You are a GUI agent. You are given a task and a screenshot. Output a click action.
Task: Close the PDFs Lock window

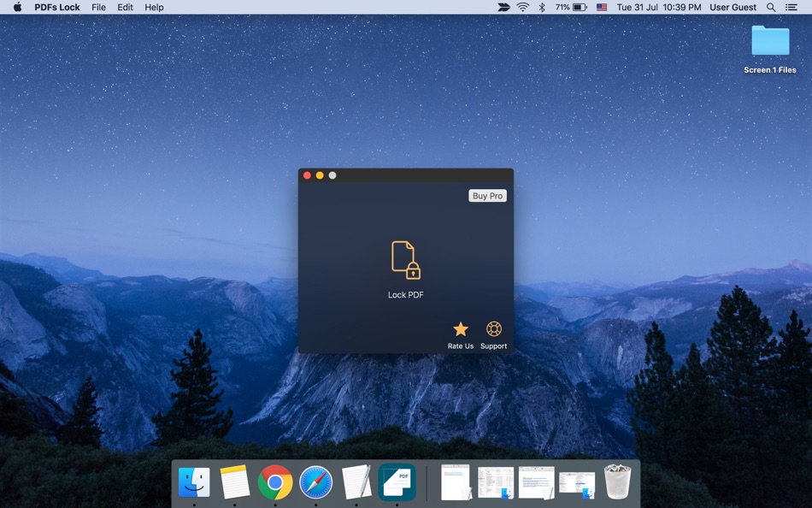(x=307, y=175)
